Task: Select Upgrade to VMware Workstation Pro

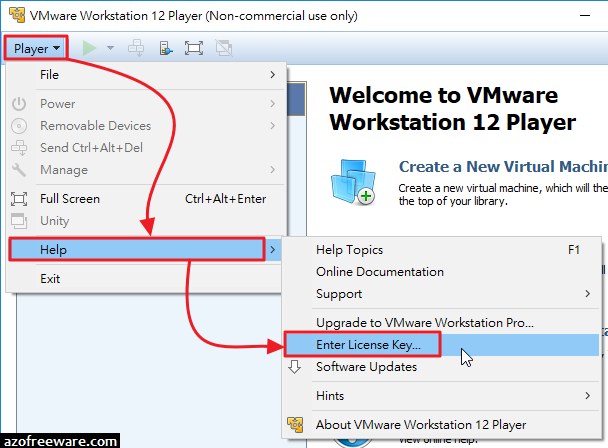Action: tap(442, 323)
